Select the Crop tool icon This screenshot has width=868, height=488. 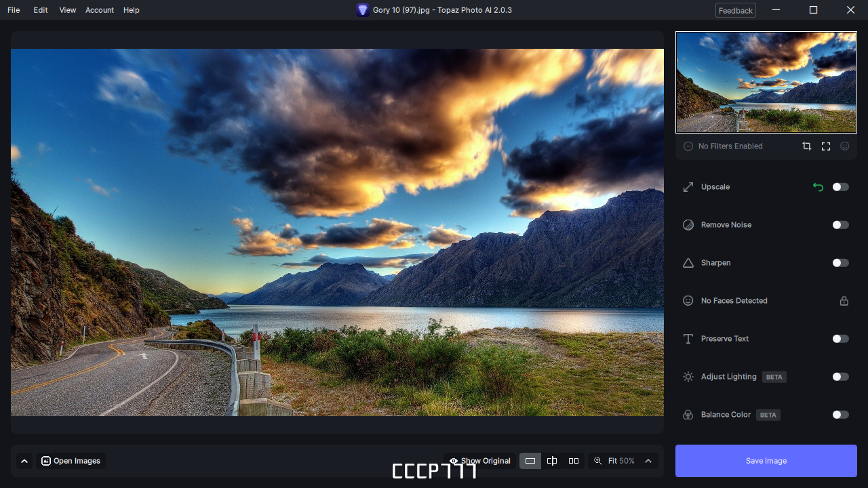coord(807,146)
